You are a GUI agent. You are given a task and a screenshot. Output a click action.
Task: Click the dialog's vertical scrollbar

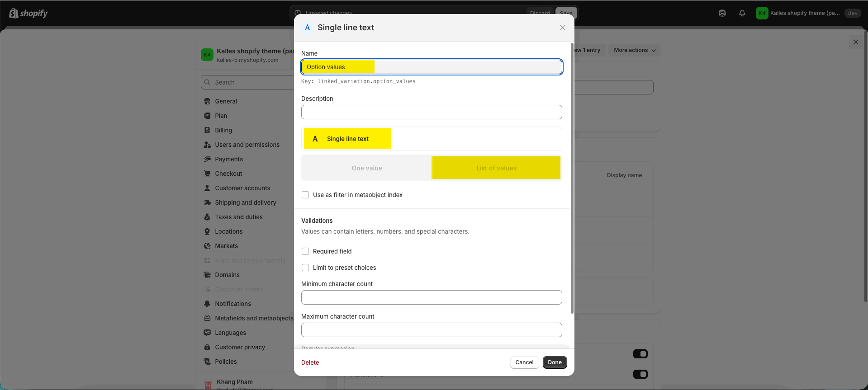[x=572, y=181]
